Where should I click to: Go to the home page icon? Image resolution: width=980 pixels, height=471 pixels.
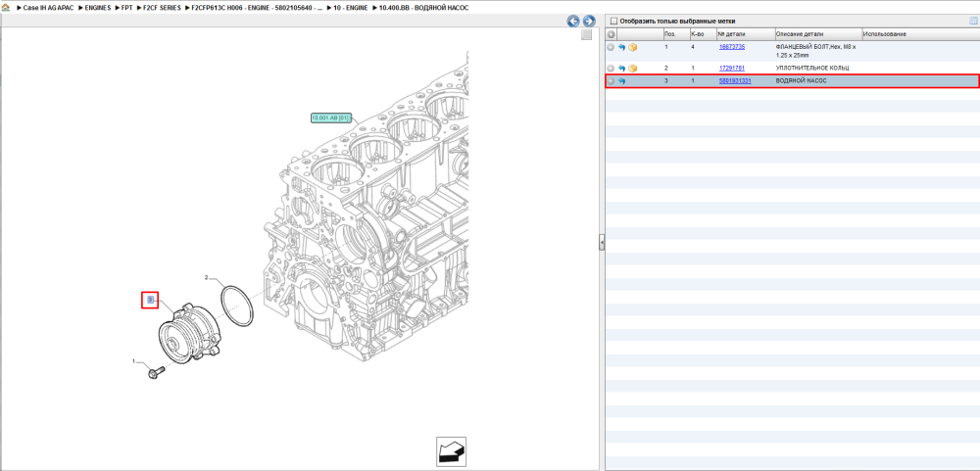coord(6,8)
